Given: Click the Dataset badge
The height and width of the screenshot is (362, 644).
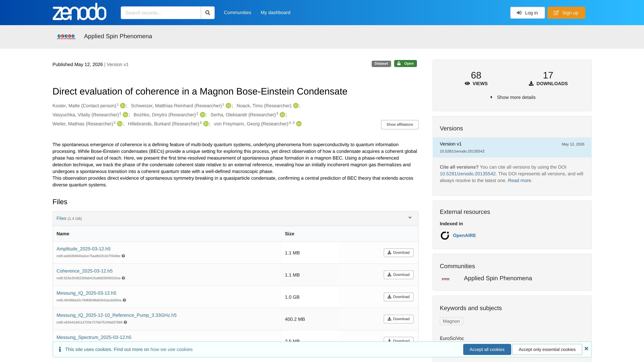Looking at the screenshot, I should click(x=381, y=64).
